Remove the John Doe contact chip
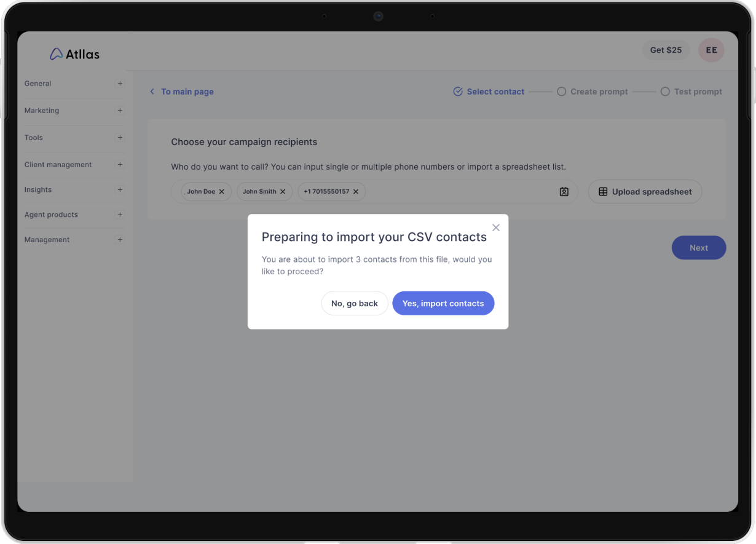Screen dimensions: 756x544 [x=222, y=192]
